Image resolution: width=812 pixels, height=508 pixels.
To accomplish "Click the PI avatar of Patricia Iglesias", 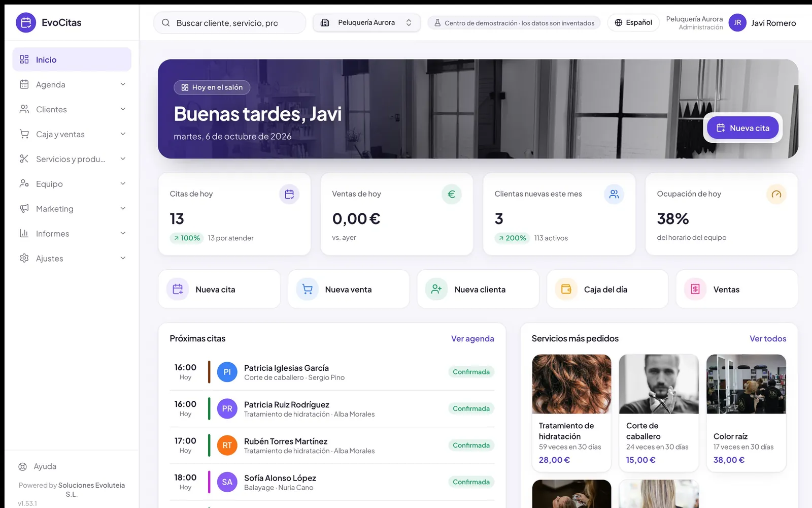I will point(227,372).
